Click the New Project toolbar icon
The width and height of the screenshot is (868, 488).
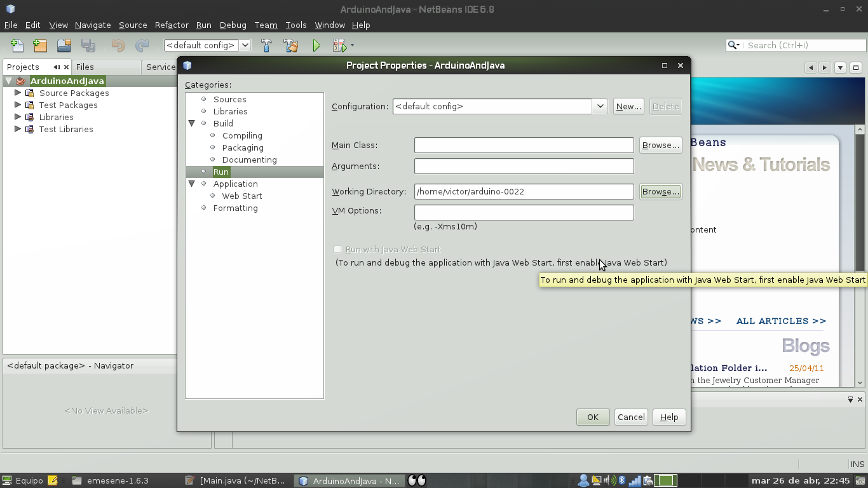click(40, 45)
